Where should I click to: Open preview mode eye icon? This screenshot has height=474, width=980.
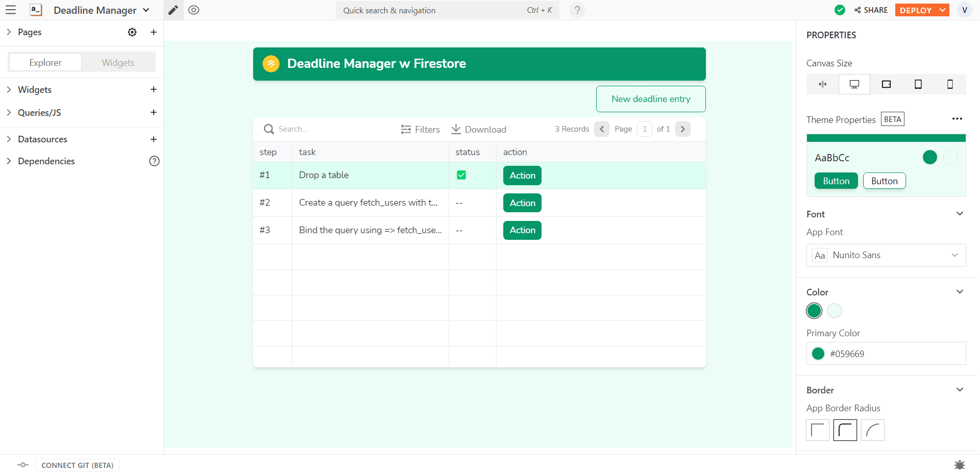pos(193,10)
